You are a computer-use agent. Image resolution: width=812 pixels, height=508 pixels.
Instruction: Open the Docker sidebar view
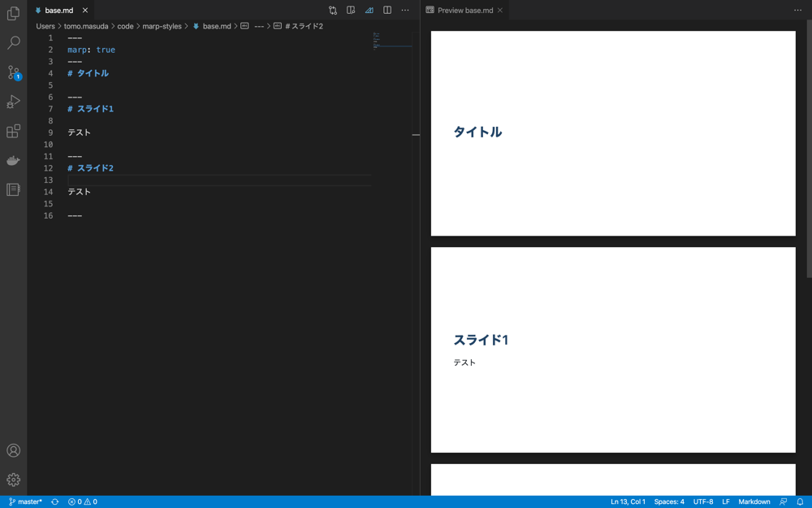[x=13, y=160]
